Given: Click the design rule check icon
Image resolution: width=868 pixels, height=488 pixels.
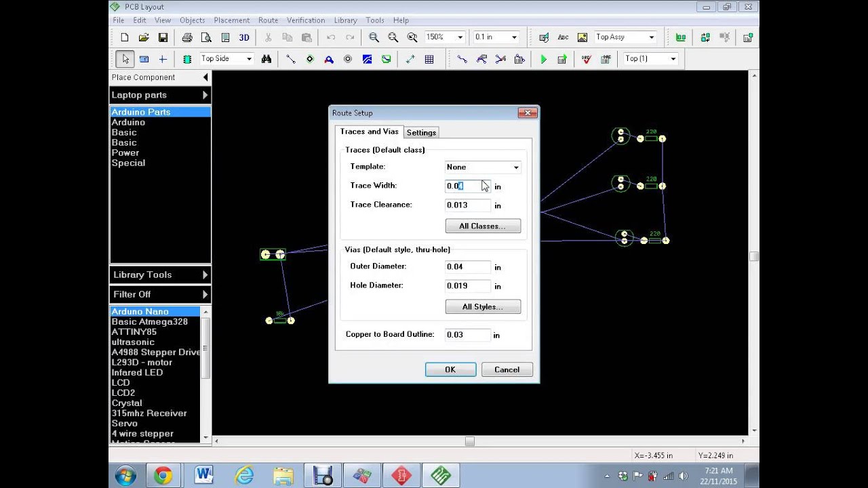Looking at the screenshot, I should pyautogui.click(x=587, y=59).
